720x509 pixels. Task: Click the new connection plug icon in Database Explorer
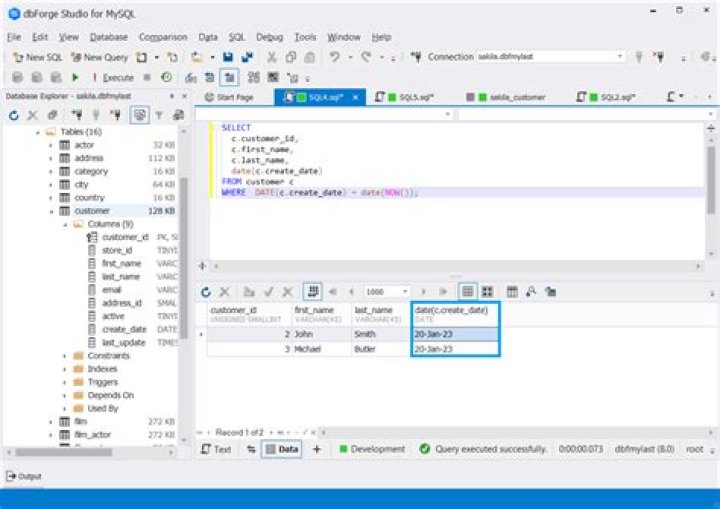(x=76, y=116)
